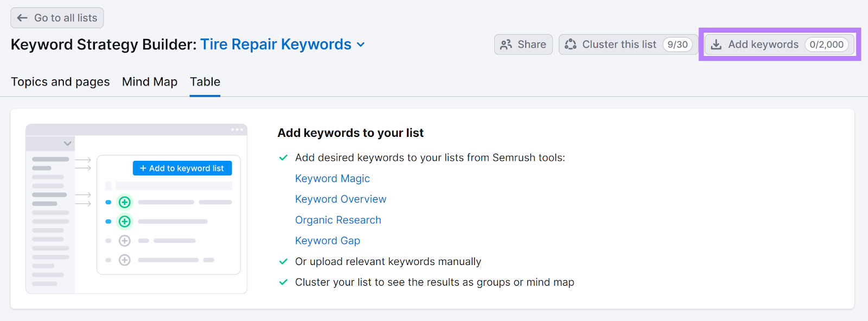
Task: Open the Tire Repair Keywords list name
Action: coord(276,45)
